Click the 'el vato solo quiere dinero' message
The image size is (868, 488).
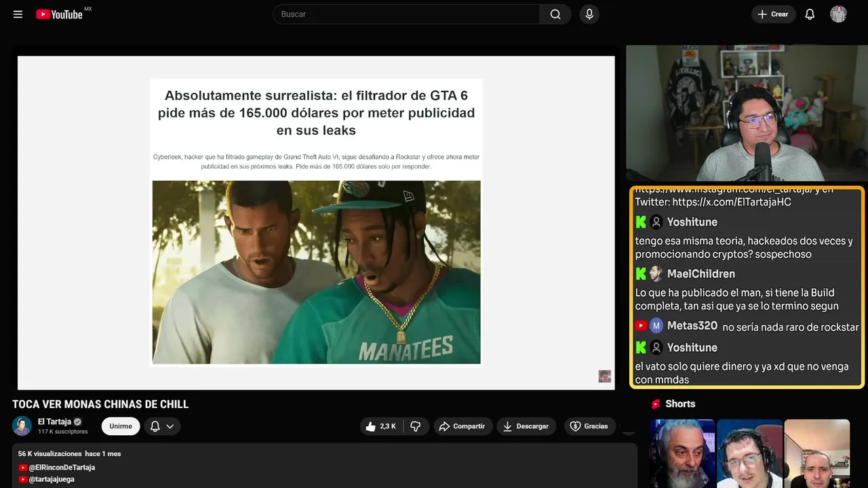click(742, 373)
